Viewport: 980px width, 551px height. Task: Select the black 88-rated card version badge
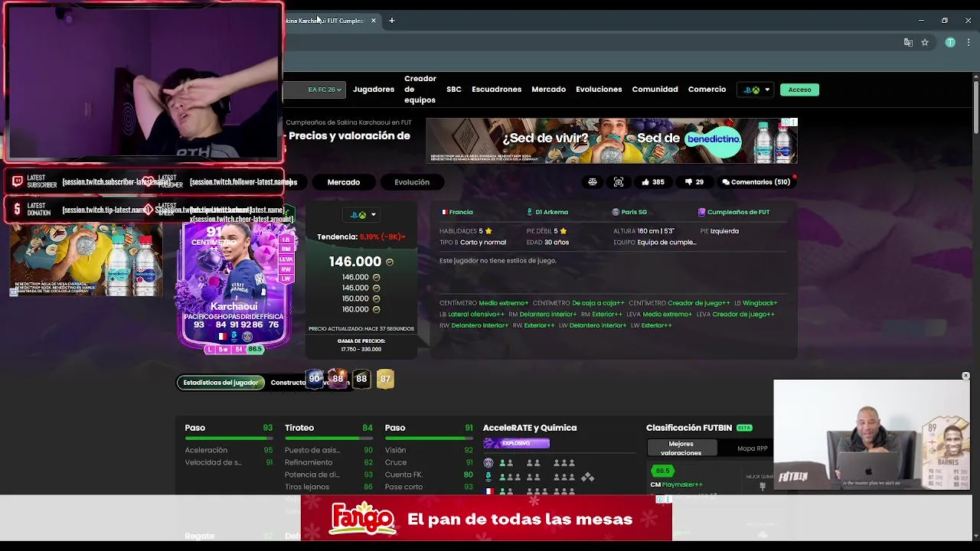[x=361, y=379]
